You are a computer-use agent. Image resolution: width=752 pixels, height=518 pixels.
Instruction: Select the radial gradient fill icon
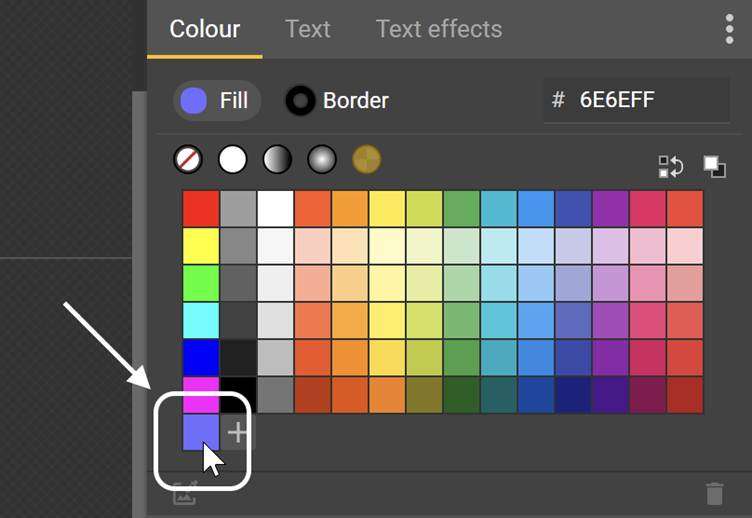pos(322,159)
